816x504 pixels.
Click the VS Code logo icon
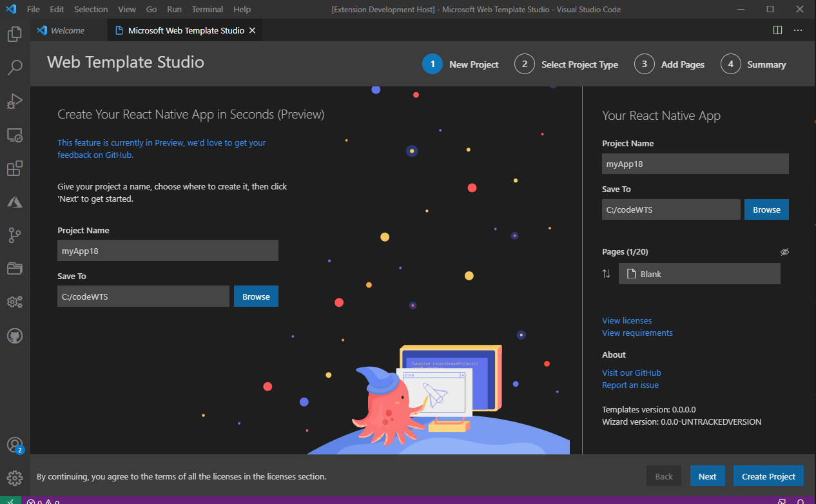click(10, 9)
